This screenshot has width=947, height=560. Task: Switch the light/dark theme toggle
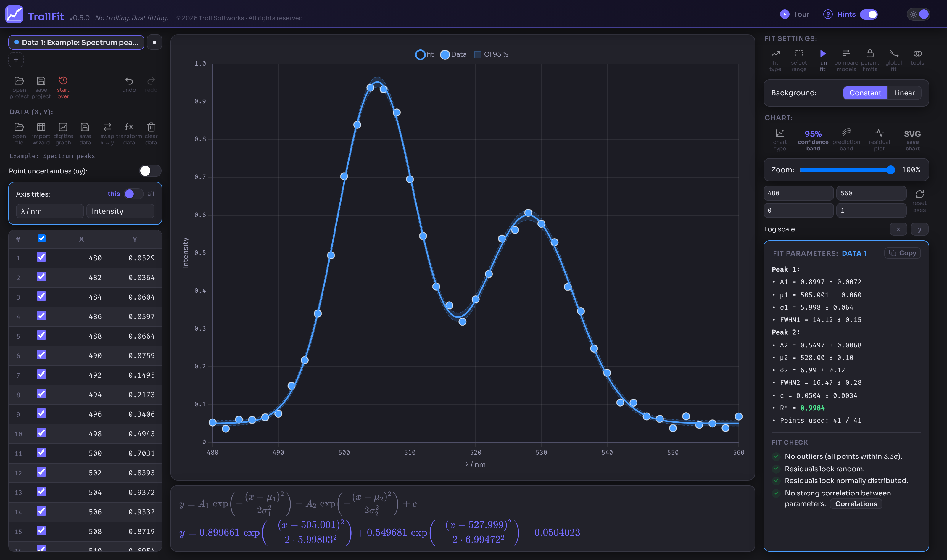click(x=918, y=14)
